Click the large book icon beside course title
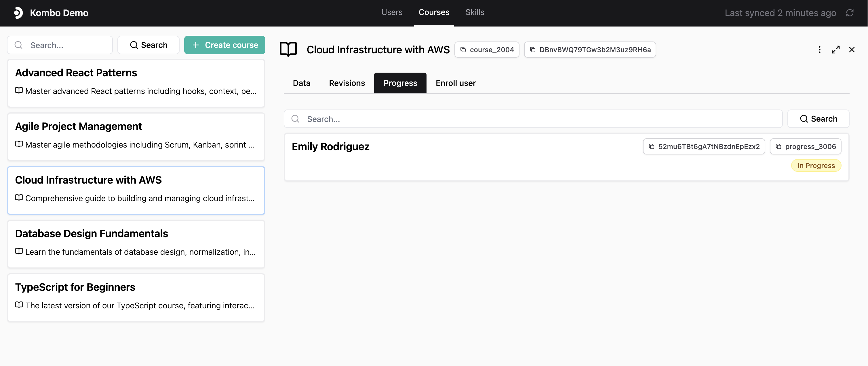 coord(288,50)
